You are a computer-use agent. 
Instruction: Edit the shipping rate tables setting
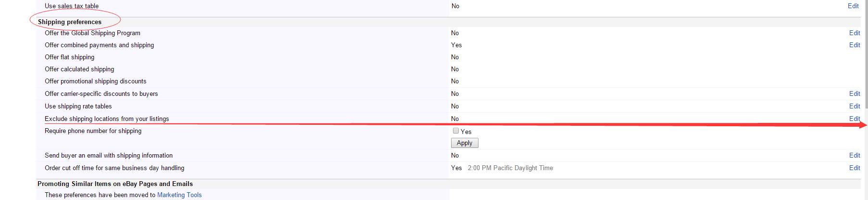pos(855,106)
